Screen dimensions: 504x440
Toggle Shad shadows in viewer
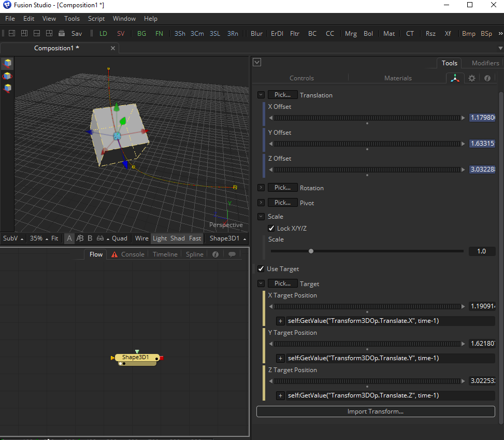pyautogui.click(x=178, y=238)
